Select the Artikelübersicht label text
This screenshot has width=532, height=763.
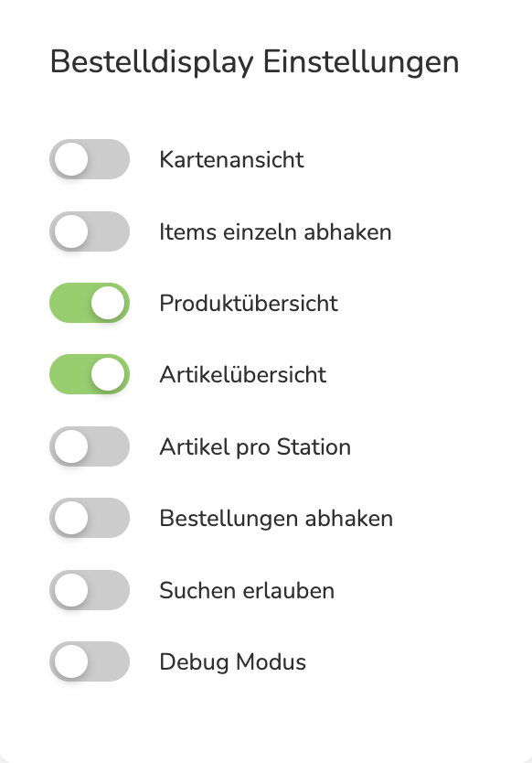pos(242,375)
